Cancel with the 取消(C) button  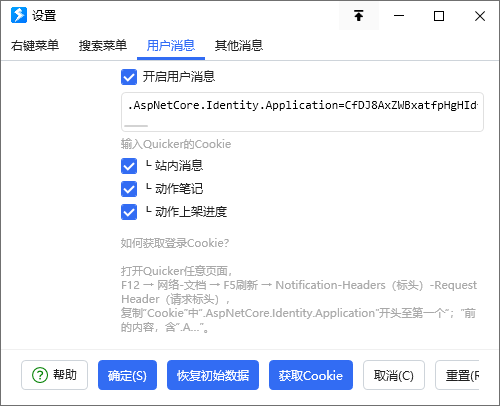click(x=394, y=375)
